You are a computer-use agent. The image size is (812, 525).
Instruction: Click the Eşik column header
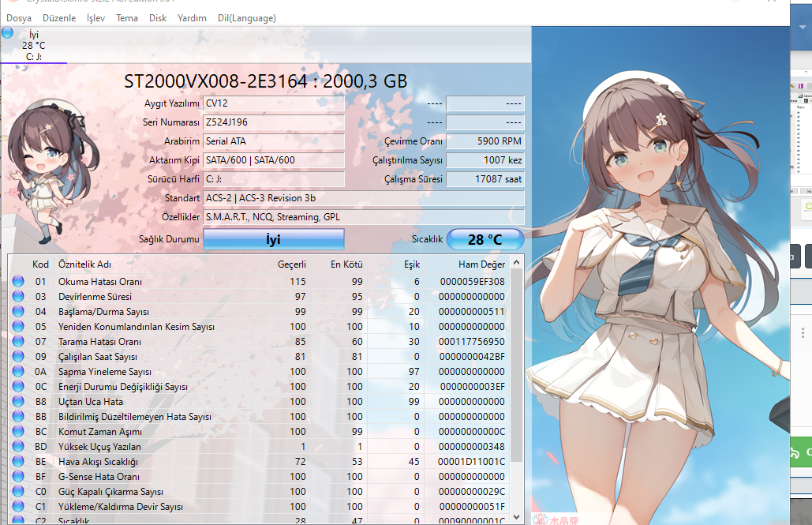(x=412, y=264)
